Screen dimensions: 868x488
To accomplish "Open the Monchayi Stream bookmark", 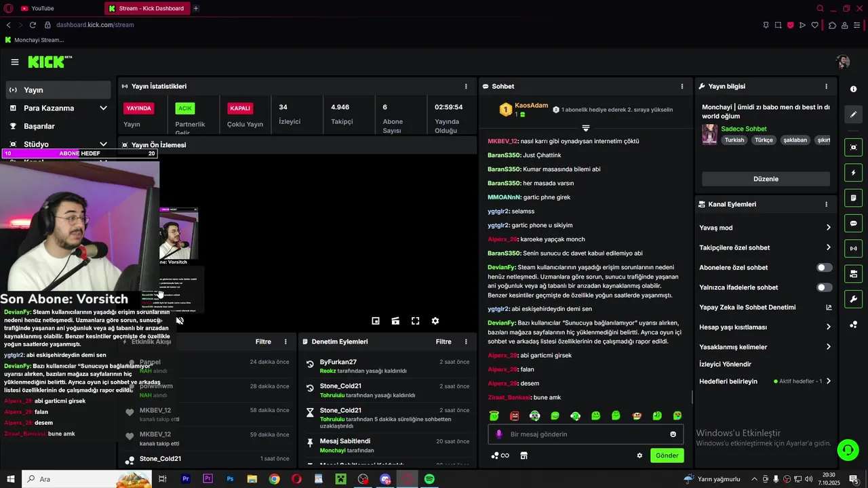I will click(x=34, y=40).
